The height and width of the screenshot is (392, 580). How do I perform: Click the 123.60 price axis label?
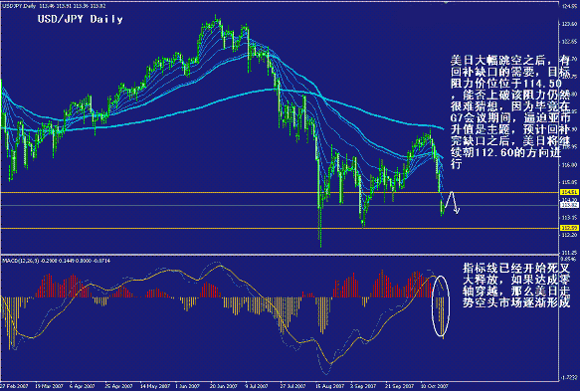570,24
